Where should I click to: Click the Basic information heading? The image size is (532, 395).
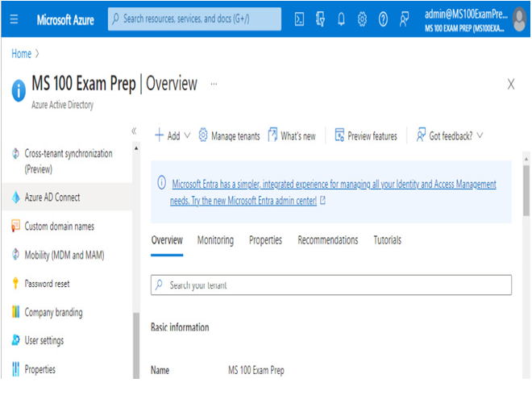pyautogui.click(x=180, y=326)
